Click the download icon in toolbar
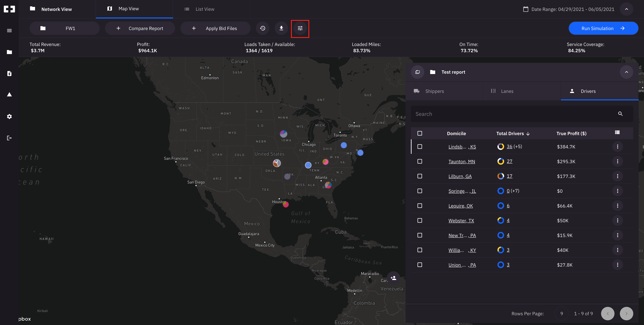The image size is (644, 325). [x=281, y=28]
